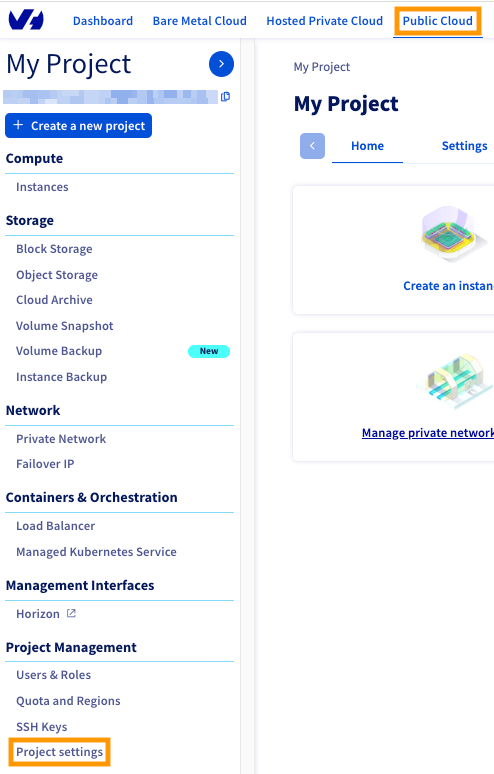
Task: Select the Home tab
Action: click(367, 146)
